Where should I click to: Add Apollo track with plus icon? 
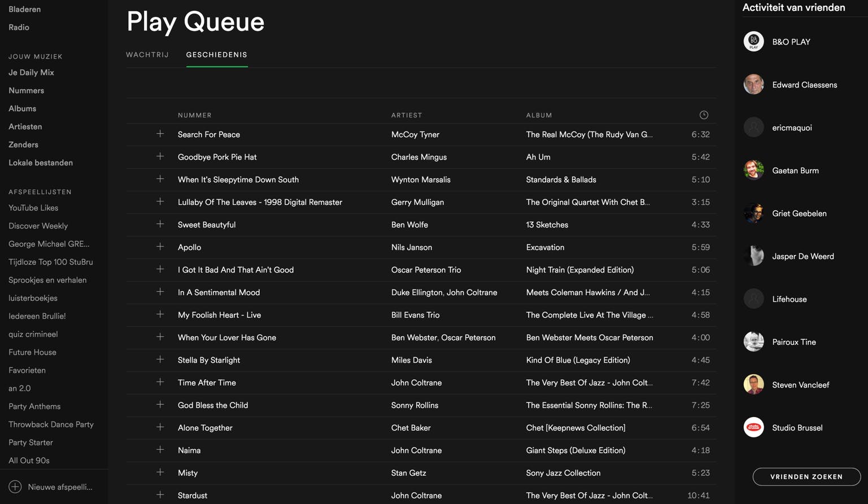[160, 247]
